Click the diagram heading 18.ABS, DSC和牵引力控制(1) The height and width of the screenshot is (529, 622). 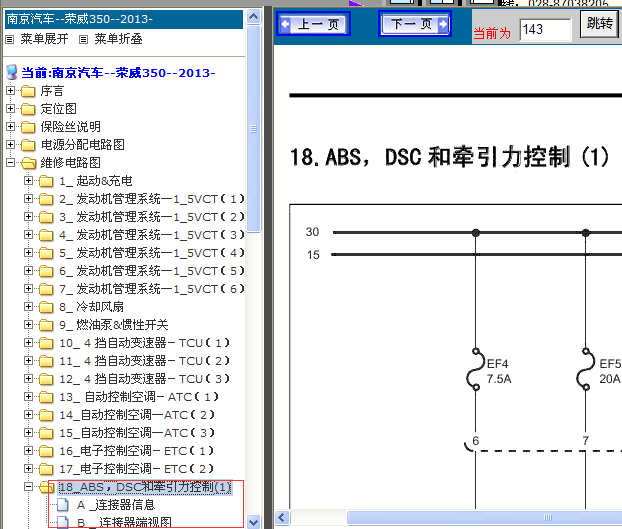449,157
